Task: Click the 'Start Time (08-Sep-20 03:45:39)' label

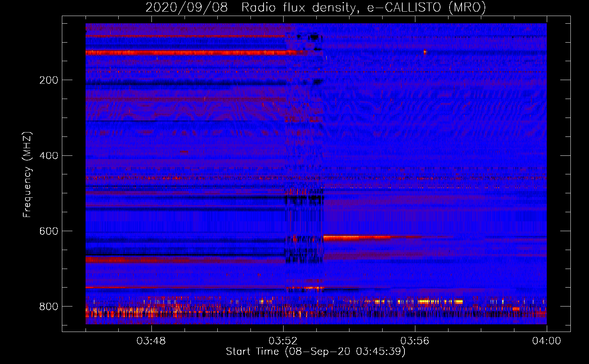Action: [x=316, y=352]
